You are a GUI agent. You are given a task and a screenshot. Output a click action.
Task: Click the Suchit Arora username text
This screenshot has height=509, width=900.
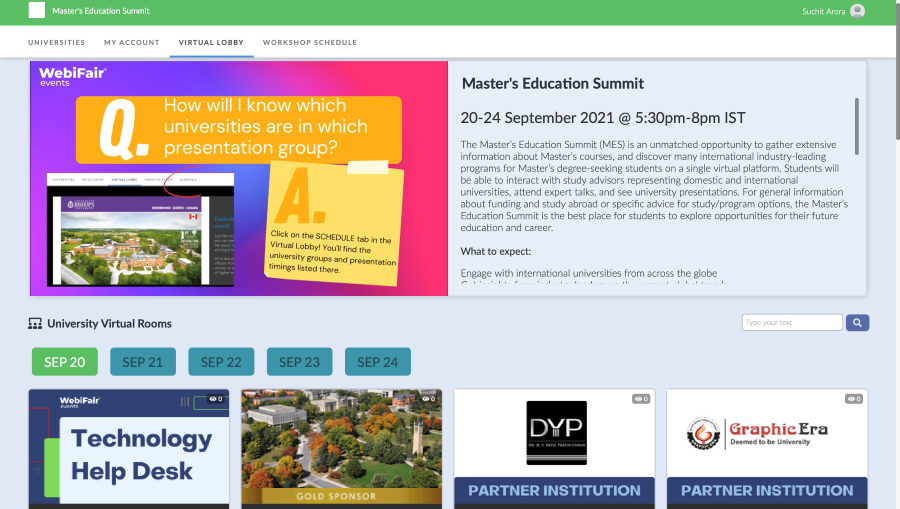(824, 11)
